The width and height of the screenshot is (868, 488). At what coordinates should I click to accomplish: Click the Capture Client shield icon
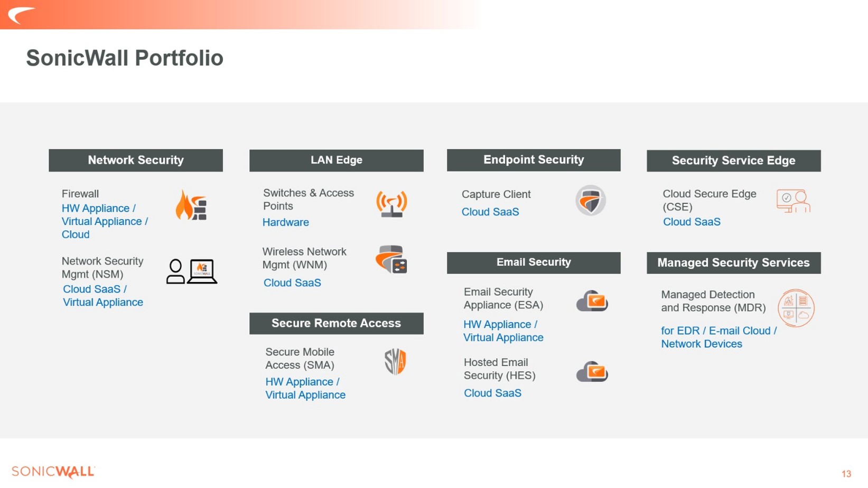click(x=591, y=200)
